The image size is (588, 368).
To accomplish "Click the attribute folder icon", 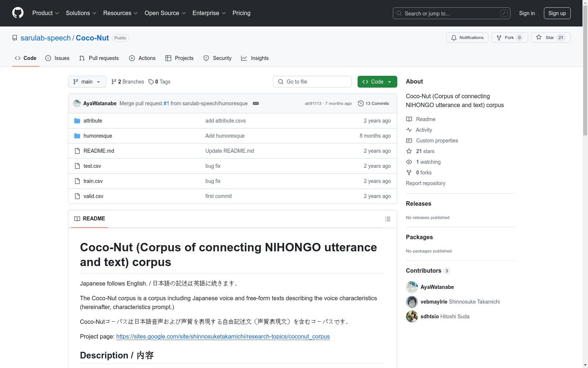I will click(77, 121).
